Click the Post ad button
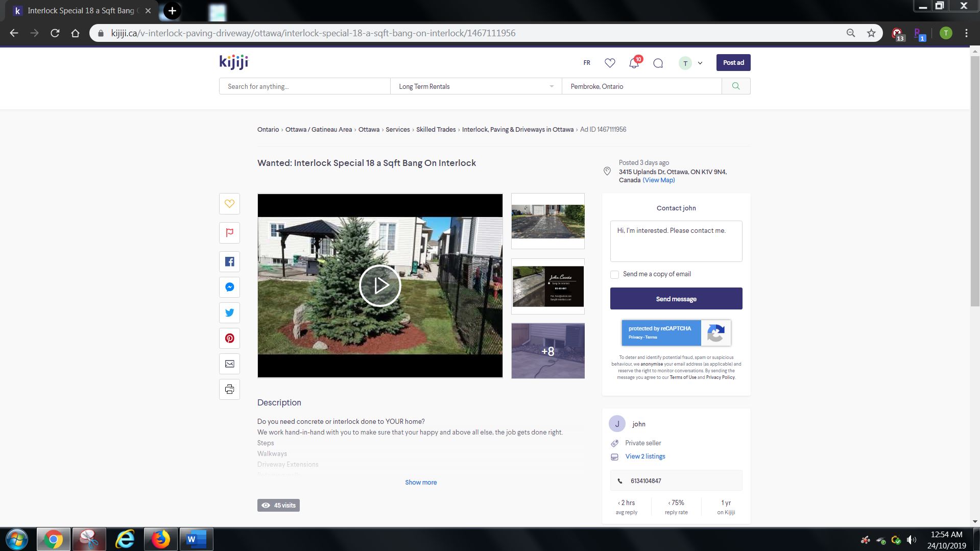Image resolution: width=980 pixels, height=551 pixels. tap(733, 63)
